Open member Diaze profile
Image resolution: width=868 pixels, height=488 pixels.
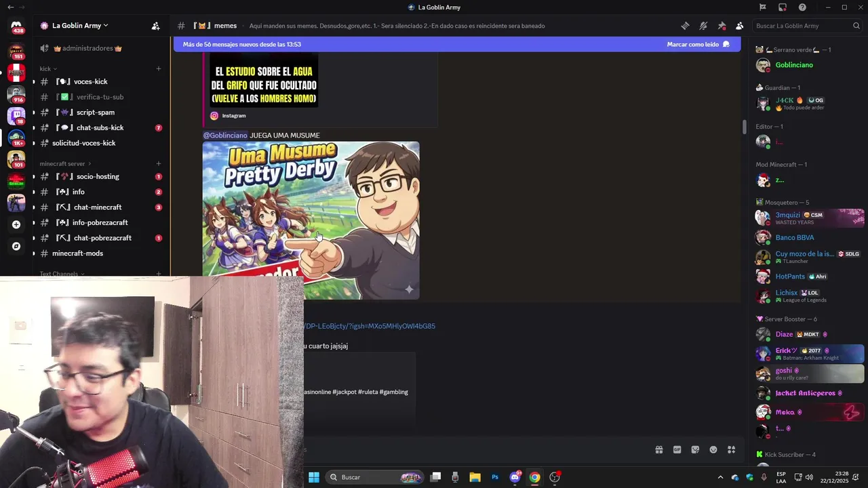pyautogui.click(x=810, y=334)
